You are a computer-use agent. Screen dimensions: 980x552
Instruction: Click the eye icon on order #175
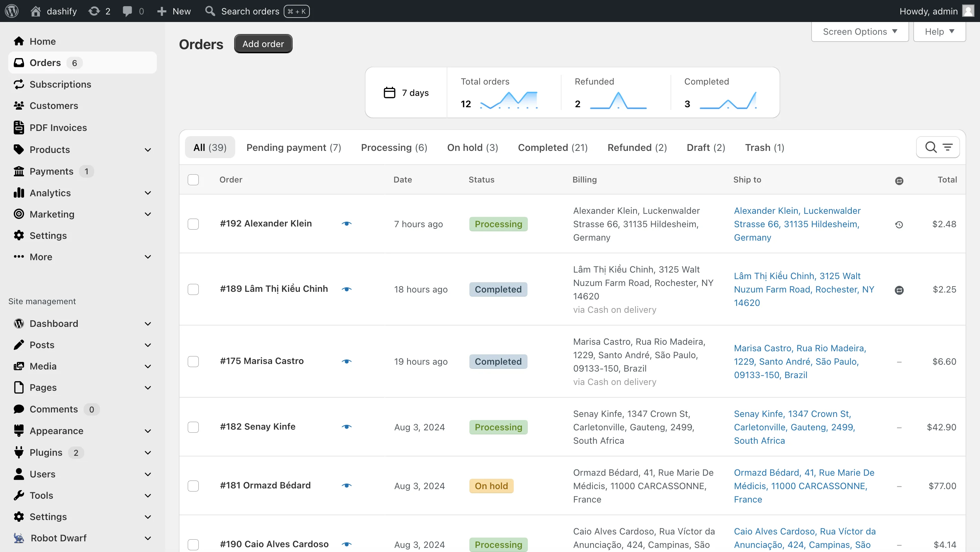[347, 362]
